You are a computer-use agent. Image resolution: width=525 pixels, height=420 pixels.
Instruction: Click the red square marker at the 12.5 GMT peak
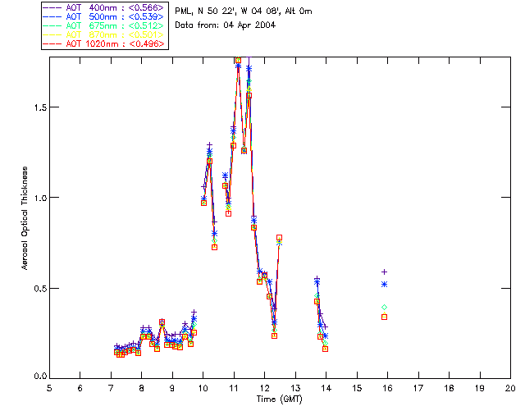(x=279, y=238)
